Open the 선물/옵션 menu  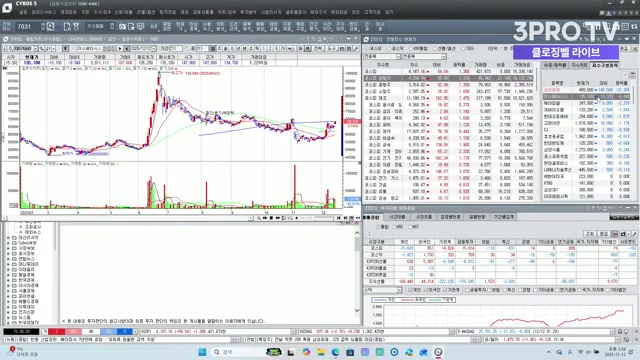[146, 12]
